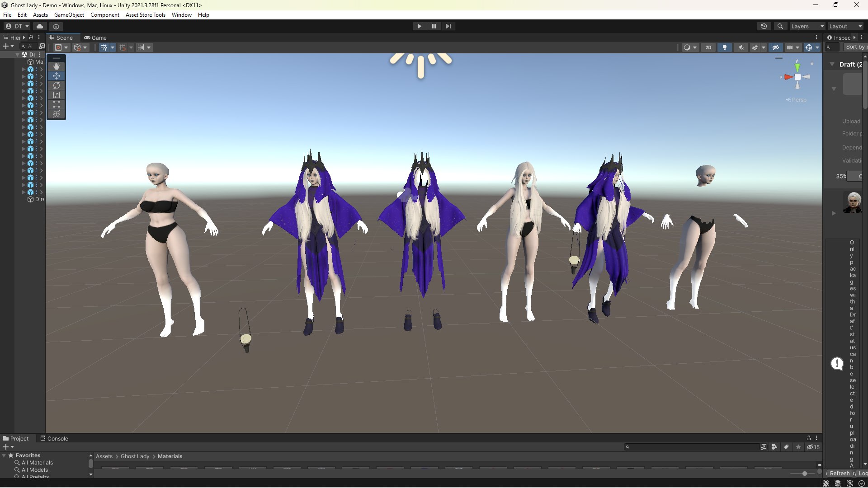The width and height of the screenshot is (868, 488).
Task: Select the Move tool in Scene overlay
Action: [57, 76]
